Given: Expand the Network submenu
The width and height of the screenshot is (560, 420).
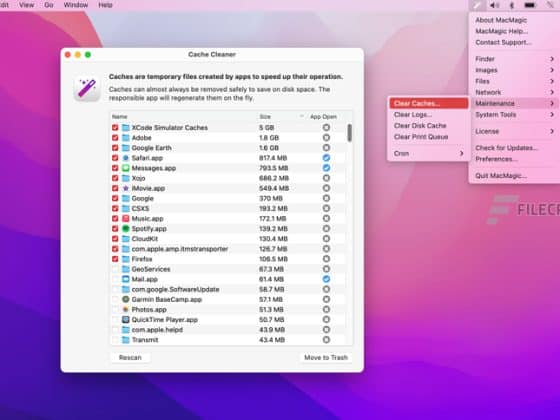Looking at the screenshot, I should tap(514, 92).
